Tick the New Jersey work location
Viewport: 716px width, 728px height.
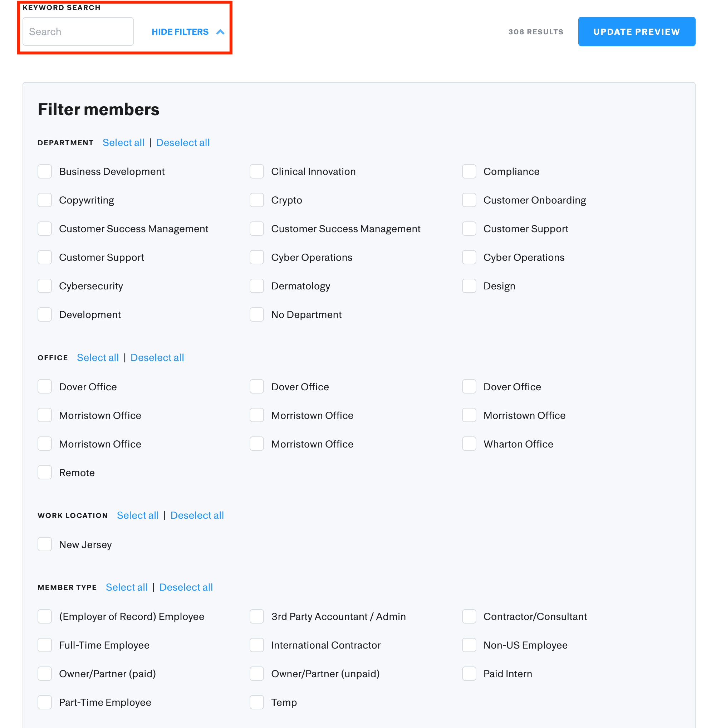click(45, 544)
